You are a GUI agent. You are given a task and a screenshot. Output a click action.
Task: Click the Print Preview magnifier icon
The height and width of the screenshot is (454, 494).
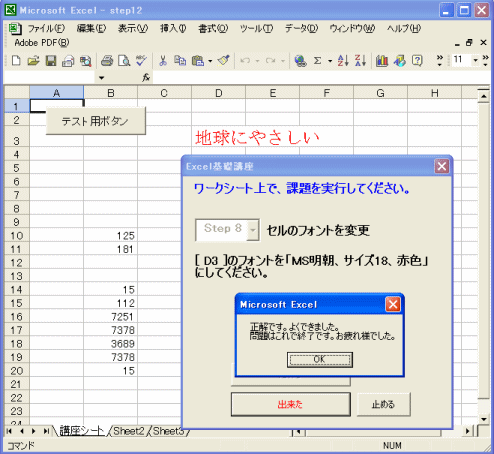click(124, 61)
